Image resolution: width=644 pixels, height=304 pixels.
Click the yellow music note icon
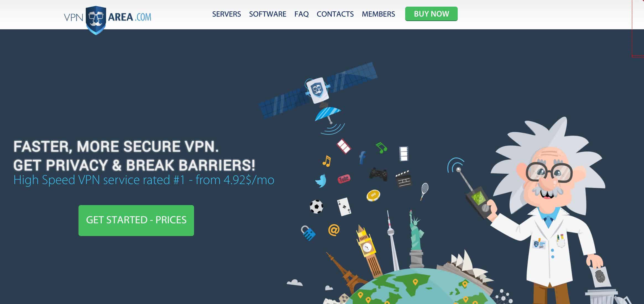point(326,161)
